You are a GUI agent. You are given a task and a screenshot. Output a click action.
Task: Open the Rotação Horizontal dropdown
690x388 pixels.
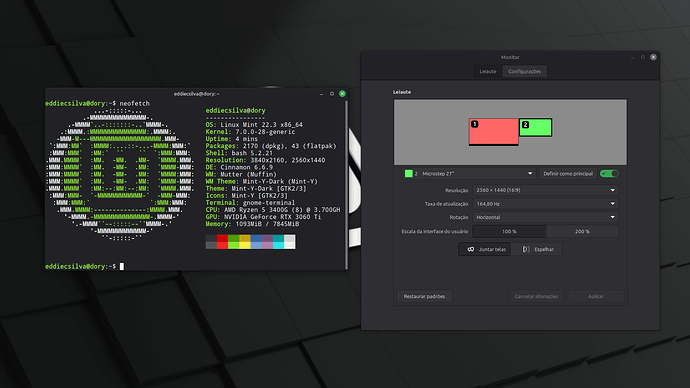tap(546, 217)
